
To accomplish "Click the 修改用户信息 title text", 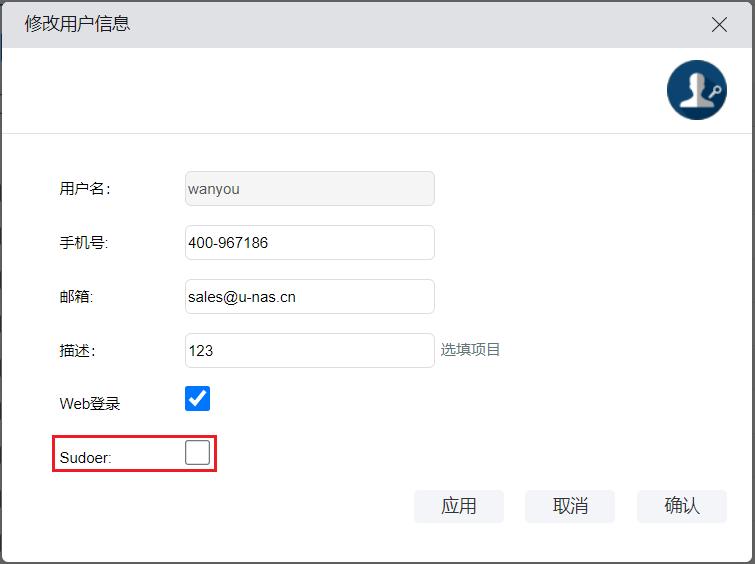I will pyautogui.click(x=77, y=24).
